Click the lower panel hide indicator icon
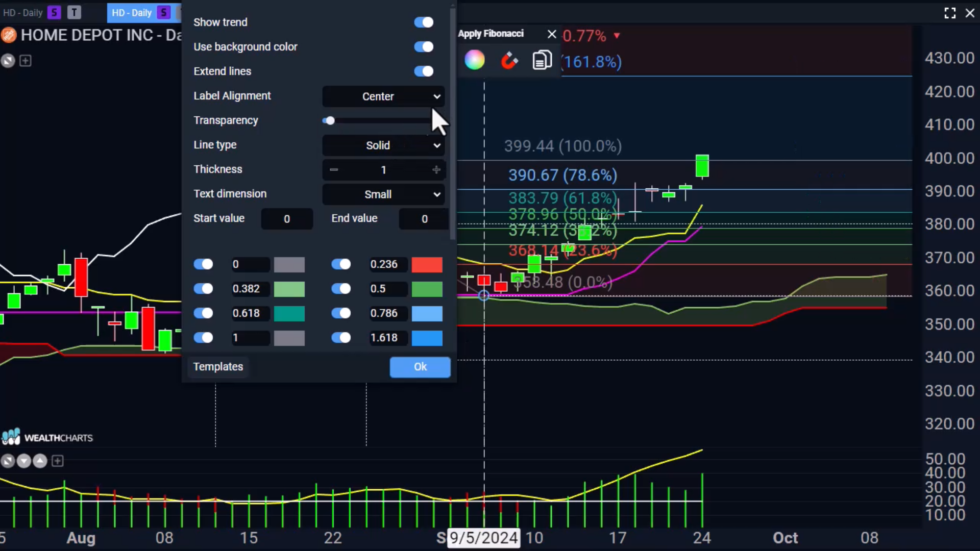Screen dimensions: 980x551 tap(8, 461)
